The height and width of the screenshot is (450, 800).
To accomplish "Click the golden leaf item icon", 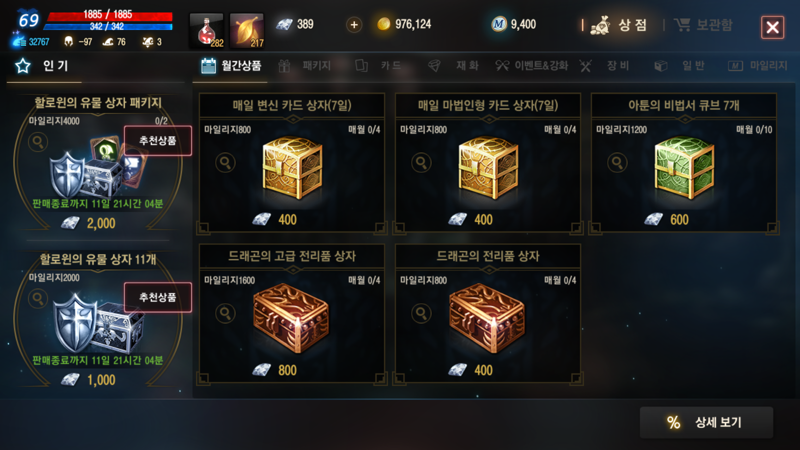I will pyautogui.click(x=247, y=31).
